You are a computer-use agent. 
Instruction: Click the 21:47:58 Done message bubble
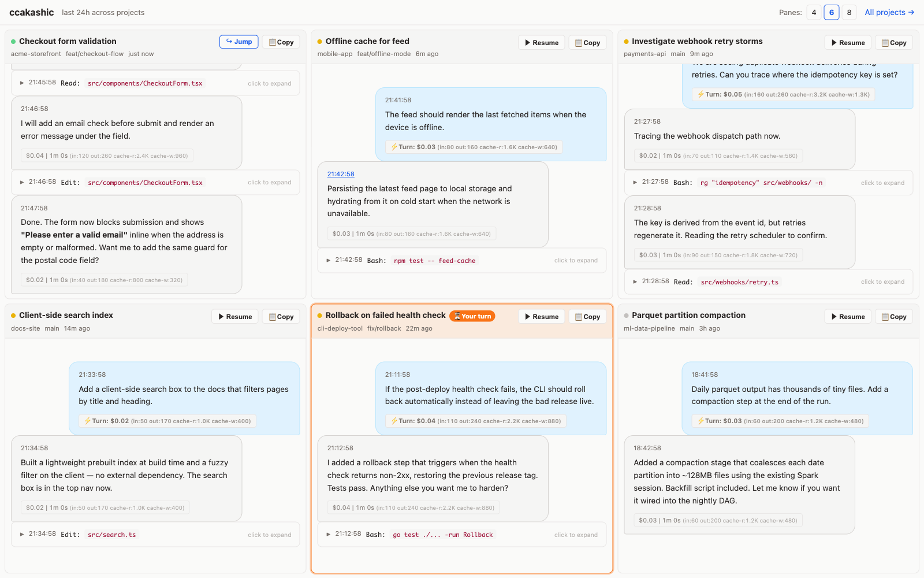[x=126, y=244]
